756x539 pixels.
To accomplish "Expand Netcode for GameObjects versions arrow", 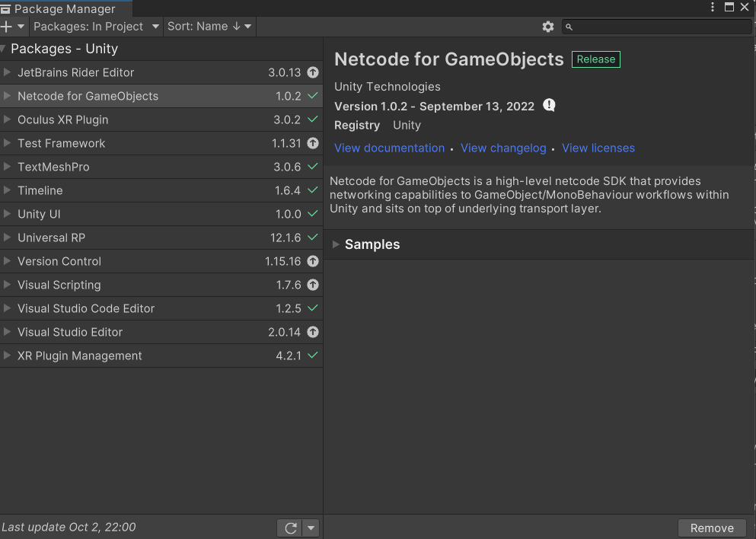I will pos(7,96).
